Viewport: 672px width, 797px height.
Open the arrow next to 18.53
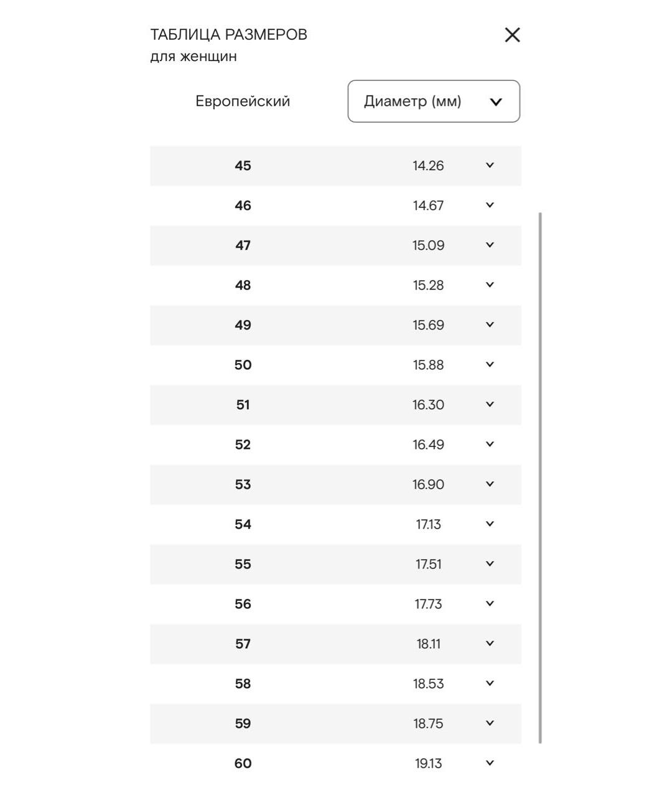(490, 684)
